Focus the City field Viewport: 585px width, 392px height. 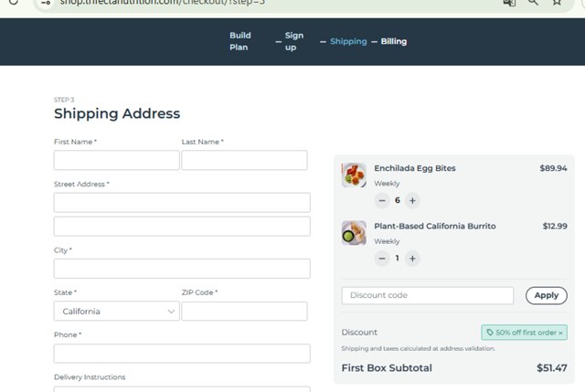click(x=182, y=269)
